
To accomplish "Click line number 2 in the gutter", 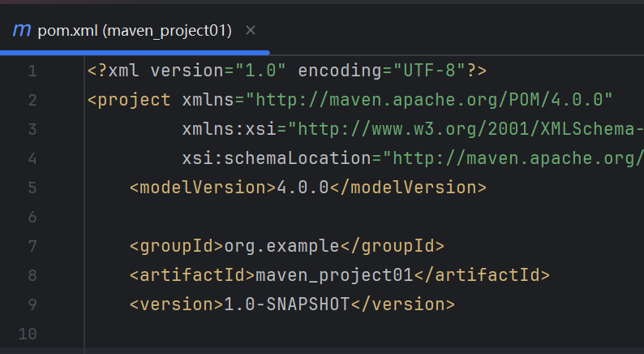I will 33,101.
